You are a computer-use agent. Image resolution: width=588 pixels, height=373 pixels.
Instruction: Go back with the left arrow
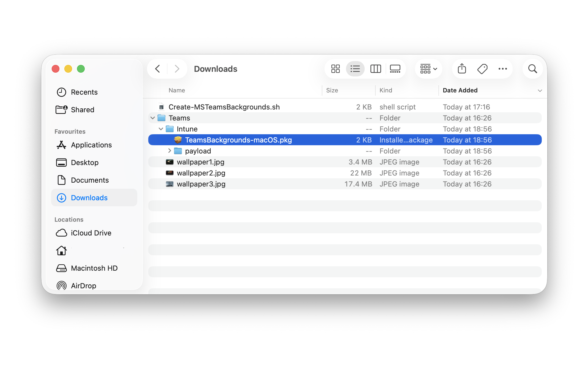pos(158,69)
